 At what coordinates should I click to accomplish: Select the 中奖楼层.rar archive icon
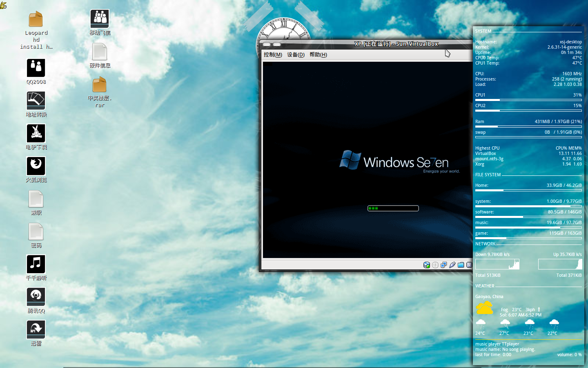100,85
